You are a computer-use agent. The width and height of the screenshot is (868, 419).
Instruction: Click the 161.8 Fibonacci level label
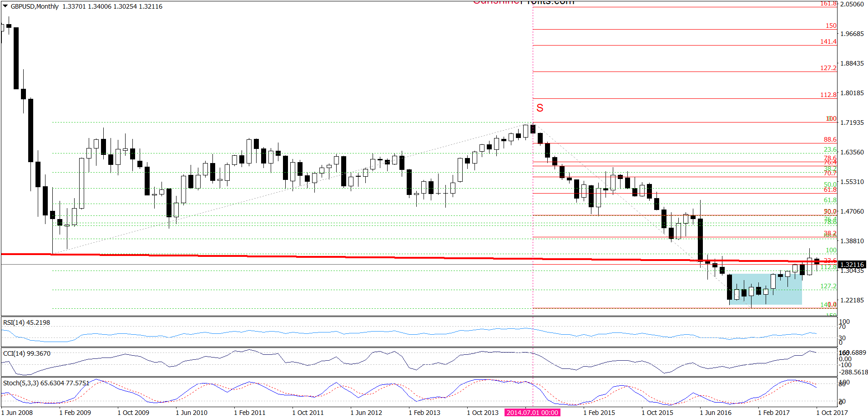point(828,4)
